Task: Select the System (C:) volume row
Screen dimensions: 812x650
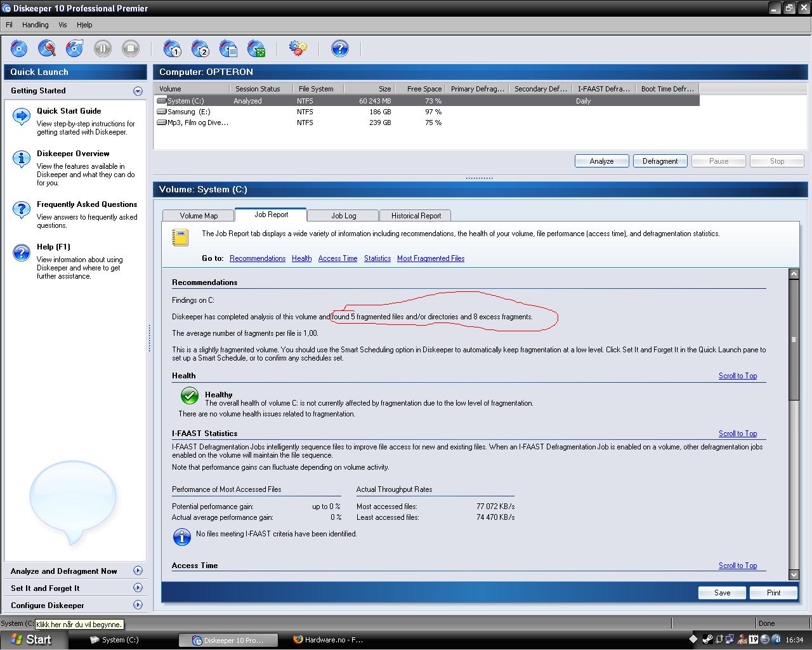Action: 427,101
